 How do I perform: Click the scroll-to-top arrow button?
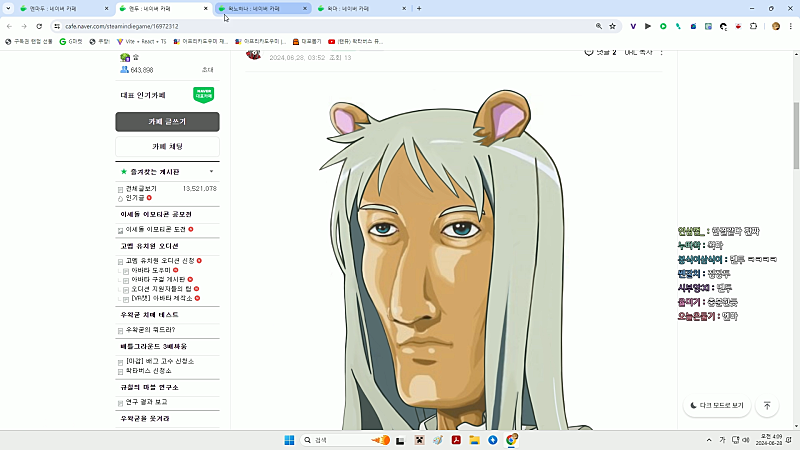point(767,406)
